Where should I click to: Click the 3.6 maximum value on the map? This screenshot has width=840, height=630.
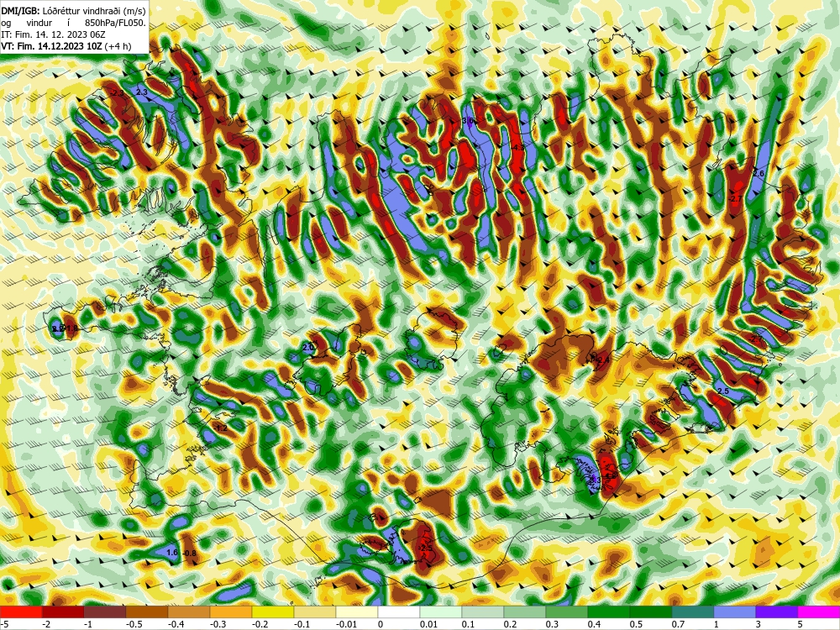coord(468,121)
